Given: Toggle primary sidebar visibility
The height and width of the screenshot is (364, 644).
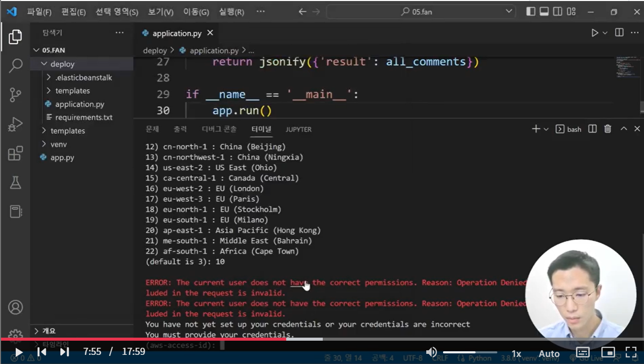Looking at the screenshot, I should coord(531,12).
